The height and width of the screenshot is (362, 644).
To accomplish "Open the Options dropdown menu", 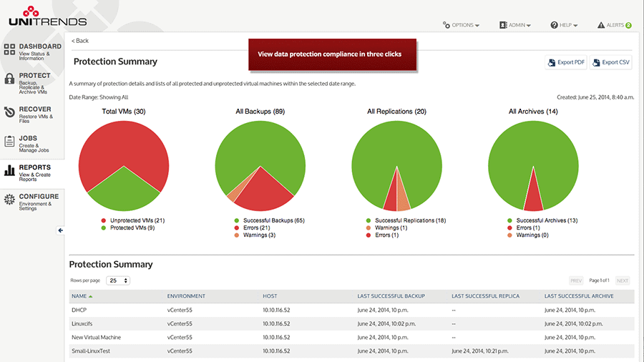I will point(461,25).
